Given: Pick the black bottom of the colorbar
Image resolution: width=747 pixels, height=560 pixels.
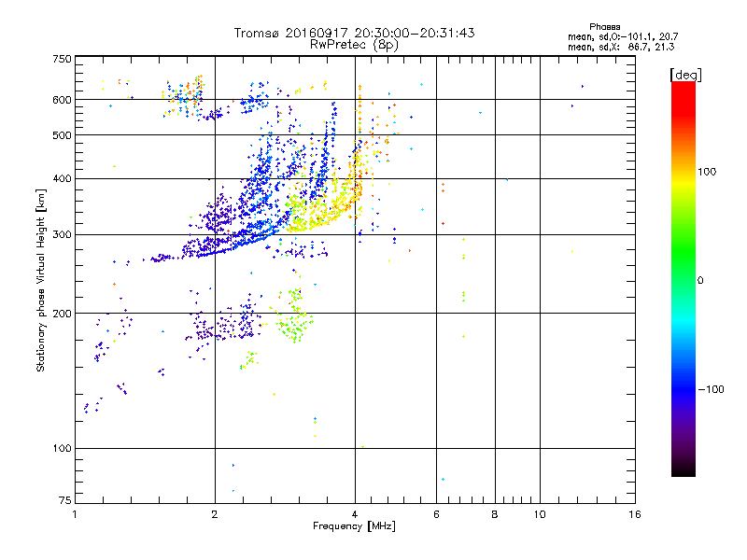Looking at the screenshot, I should pos(684,471).
